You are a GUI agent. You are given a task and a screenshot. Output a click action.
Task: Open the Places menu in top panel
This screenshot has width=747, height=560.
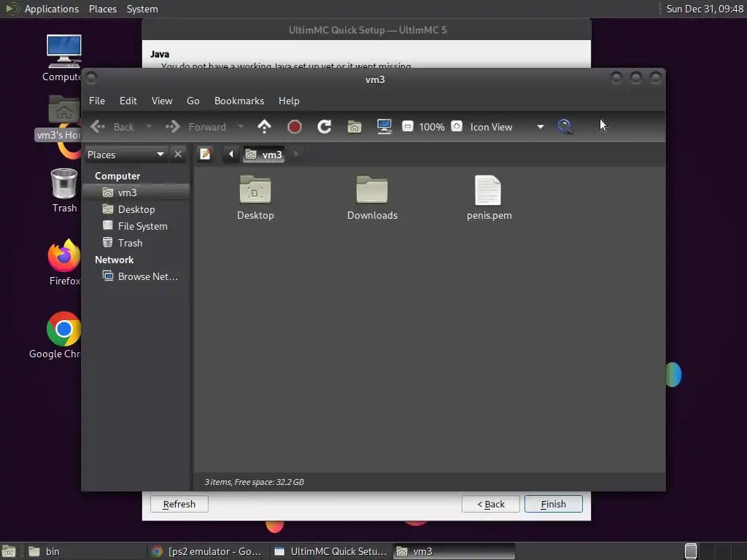(x=102, y=9)
